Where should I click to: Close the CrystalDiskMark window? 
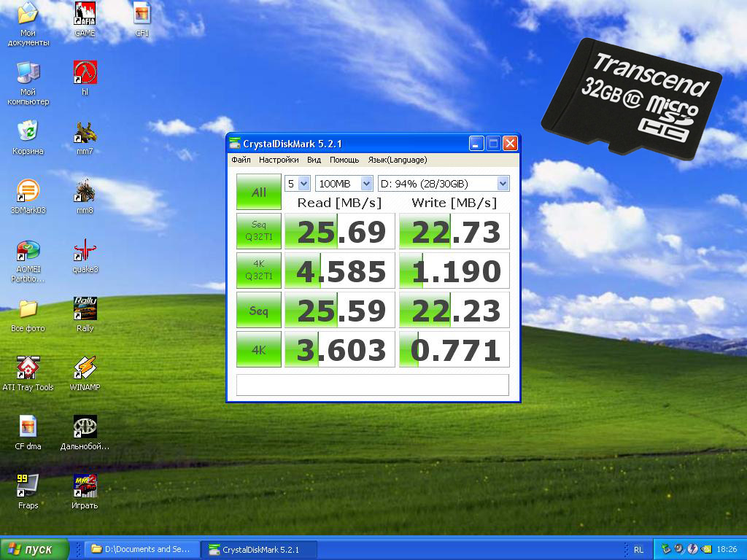[x=510, y=144]
